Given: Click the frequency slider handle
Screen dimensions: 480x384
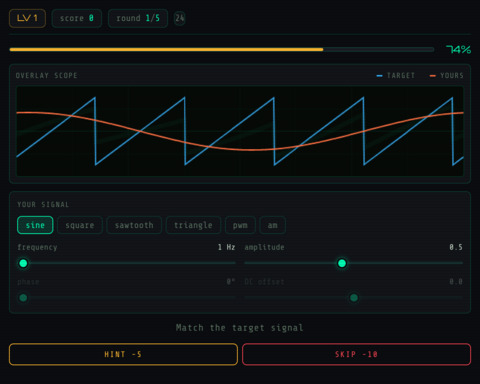Looking at the screenshot, I should point(23,263).
